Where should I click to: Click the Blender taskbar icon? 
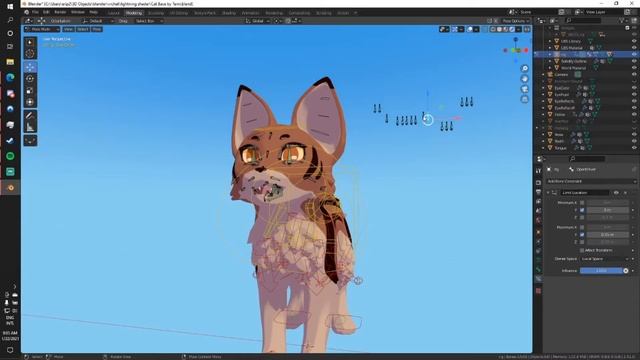(x=10, y=188)
